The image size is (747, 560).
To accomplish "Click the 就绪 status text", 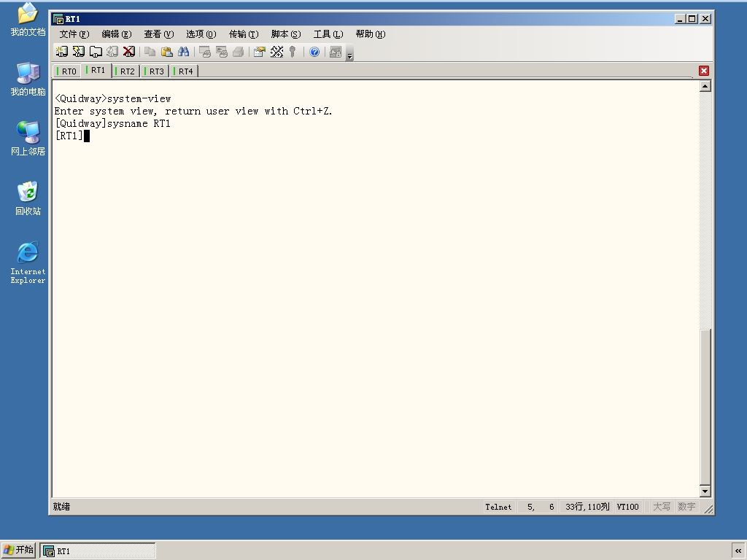I will [x=61, y=506].
